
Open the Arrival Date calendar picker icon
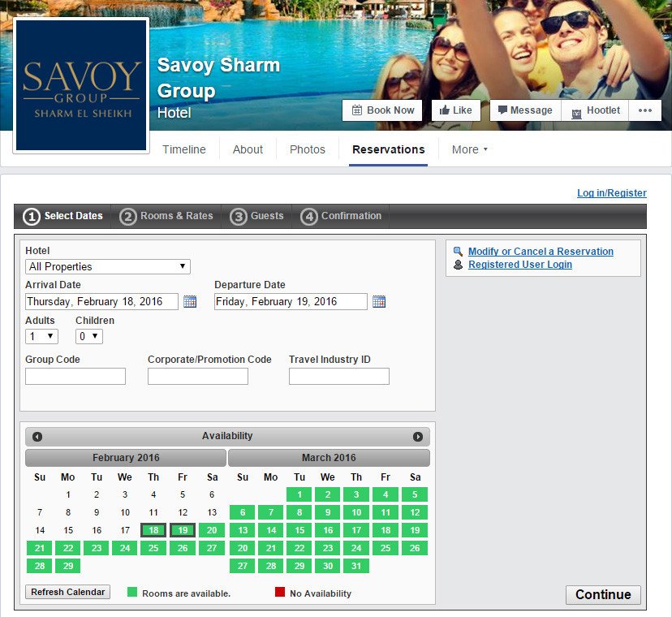click(190, 302)
